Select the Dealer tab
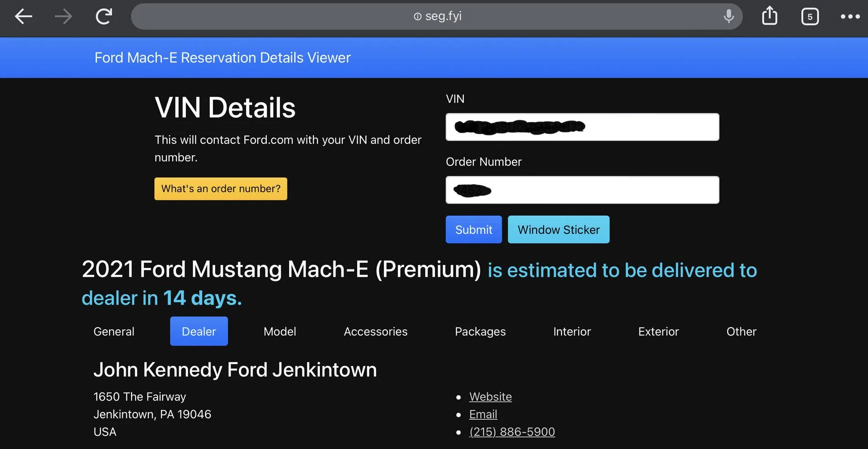Screen dimensions: 868x449 (x=199, y=331)
